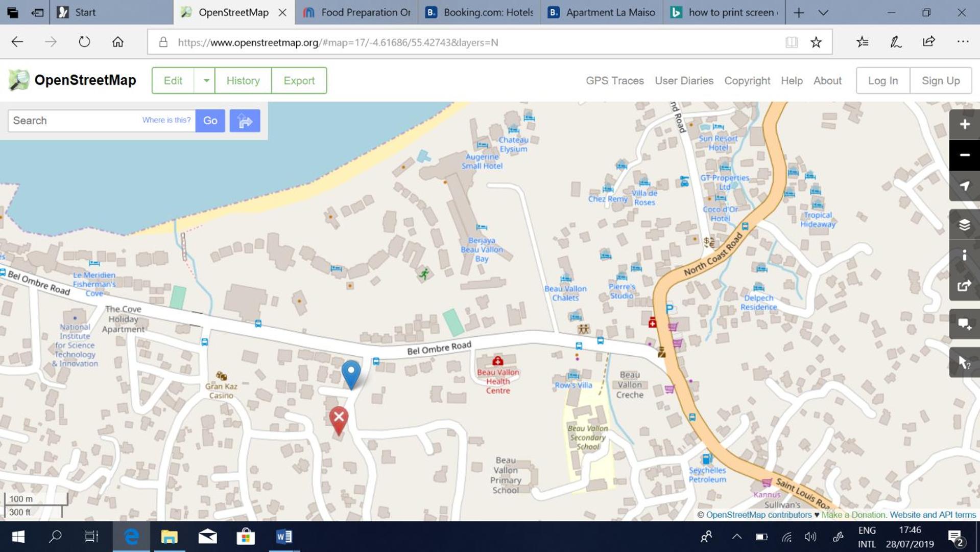Open a new browser tab

(799, 12)
